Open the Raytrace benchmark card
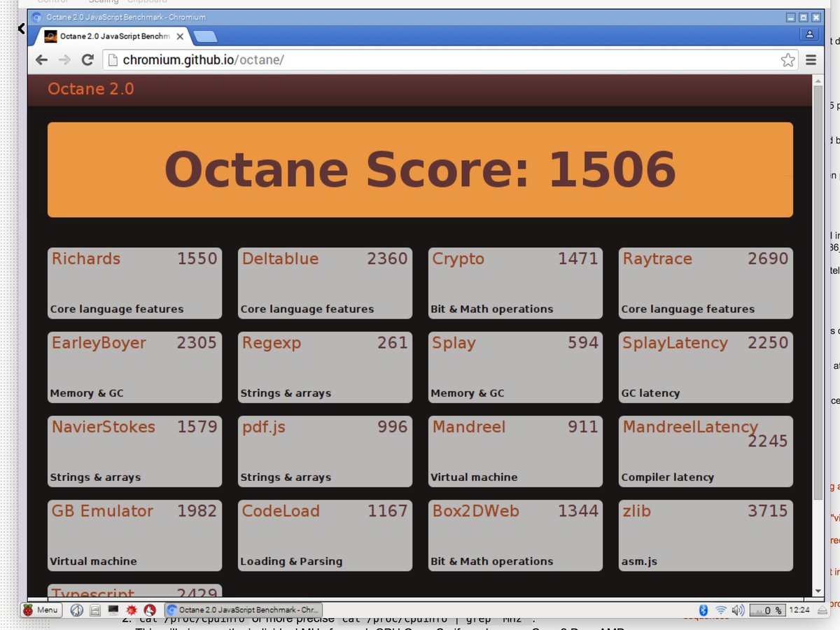 [706, 283]
